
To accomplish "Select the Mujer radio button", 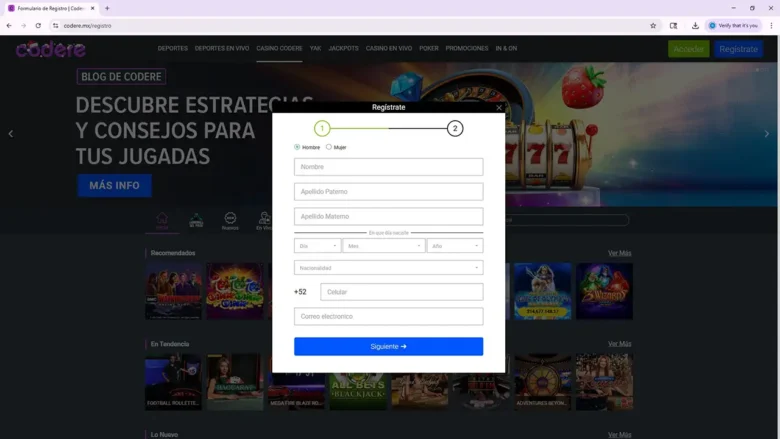I will (x=329, y=147).
